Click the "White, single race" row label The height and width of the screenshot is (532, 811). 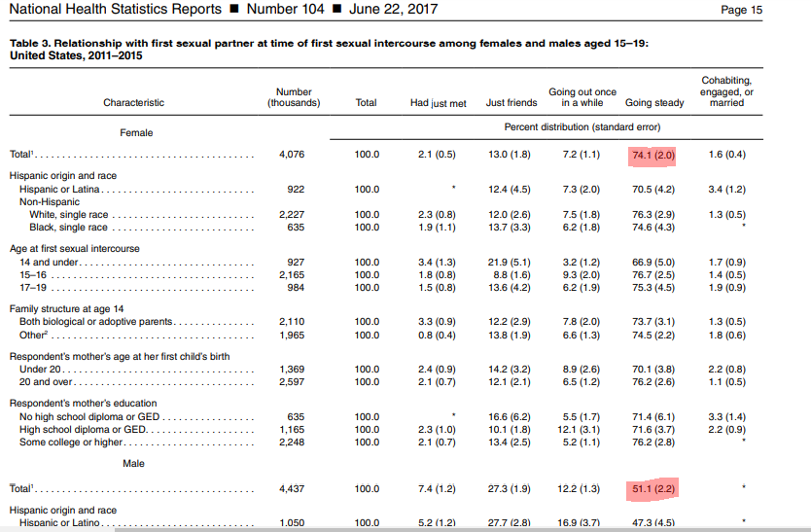click(x=69, y=215)
